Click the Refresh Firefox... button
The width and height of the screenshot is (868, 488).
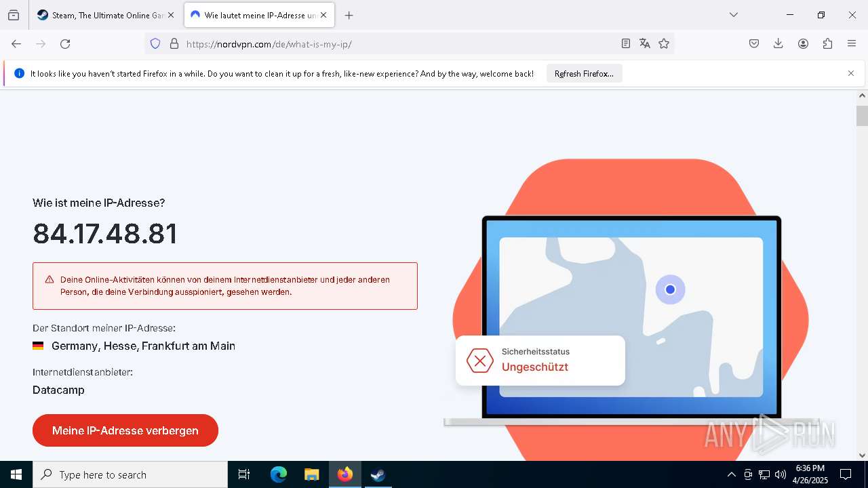coord(584,73)
